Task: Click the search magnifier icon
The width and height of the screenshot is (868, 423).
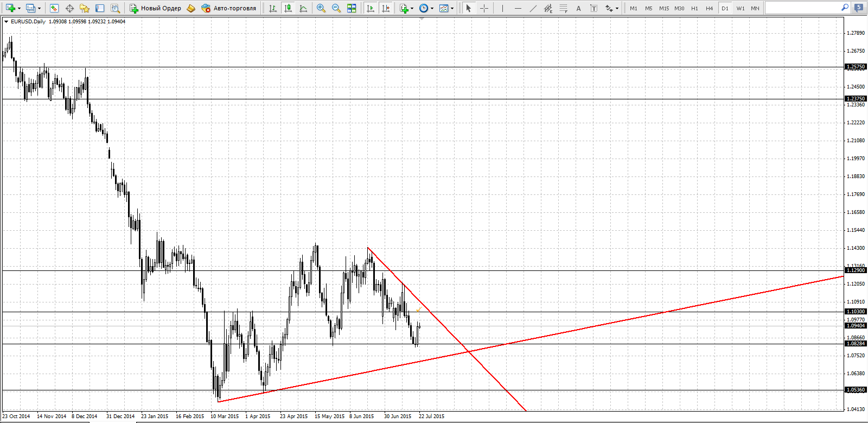Action: [845, 8]
